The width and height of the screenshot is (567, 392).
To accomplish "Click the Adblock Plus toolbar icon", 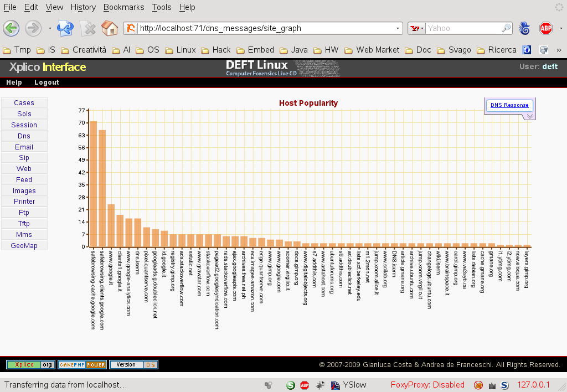I will [x=546, y=28].
